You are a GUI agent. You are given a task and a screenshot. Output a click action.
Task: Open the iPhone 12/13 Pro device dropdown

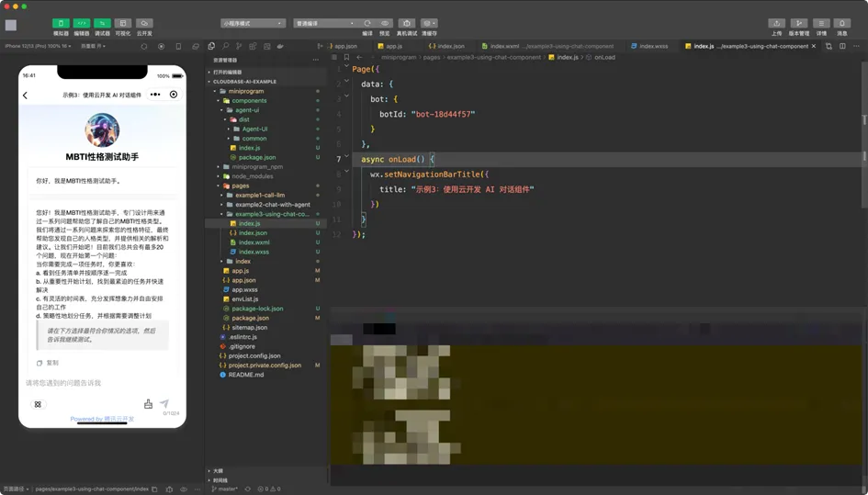tap(39, 46)
